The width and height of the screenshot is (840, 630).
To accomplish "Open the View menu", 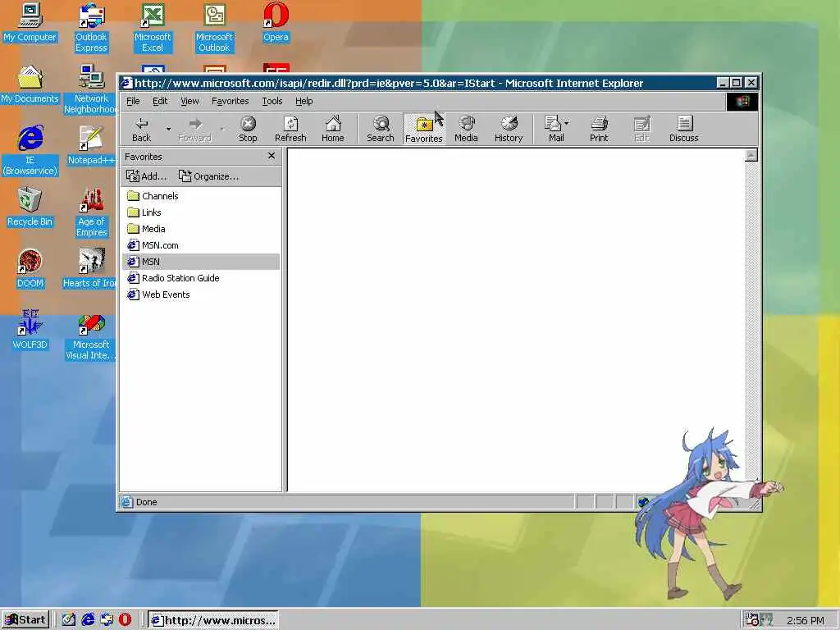I will click(x=189, y=101).
